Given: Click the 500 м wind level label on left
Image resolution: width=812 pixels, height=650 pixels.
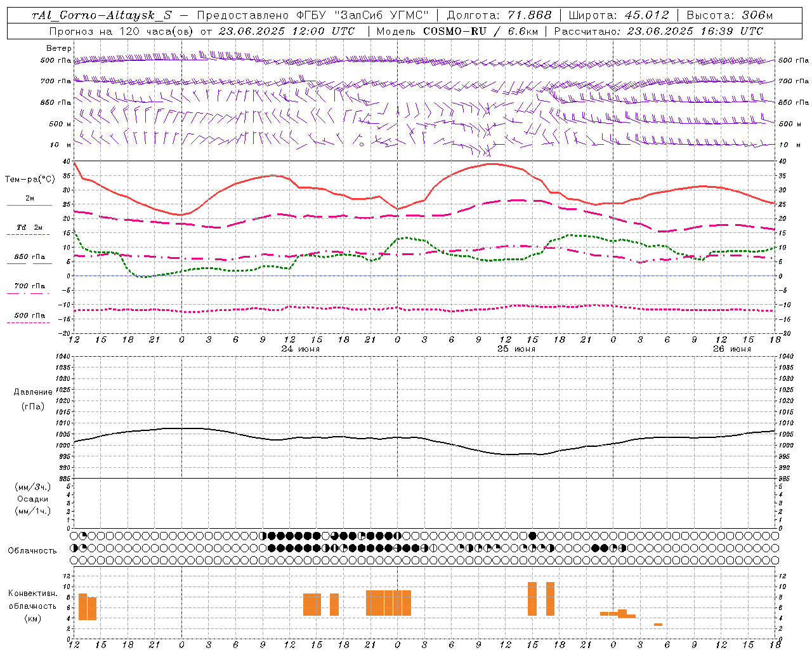Looking at the screenshot, I should pos(60,124).
